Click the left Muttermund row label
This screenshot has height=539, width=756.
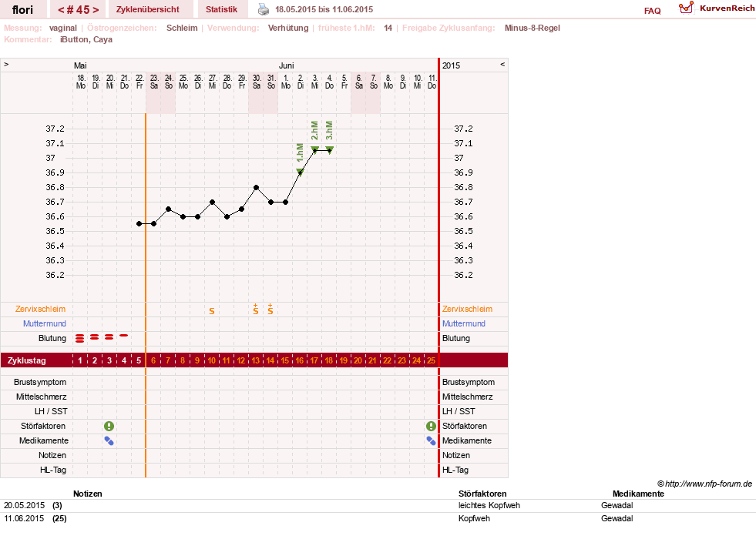coord(45,323)
